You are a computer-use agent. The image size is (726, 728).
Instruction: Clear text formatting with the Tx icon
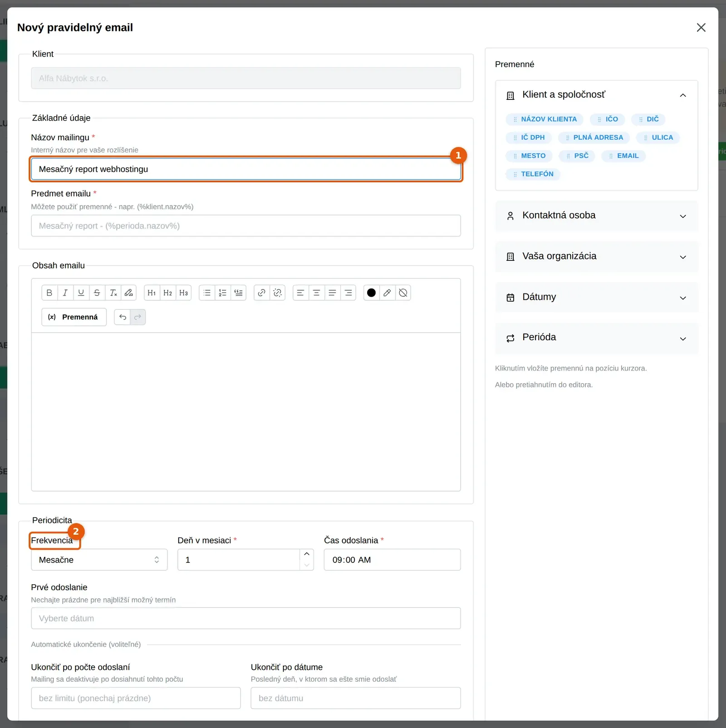pos(113,293)
